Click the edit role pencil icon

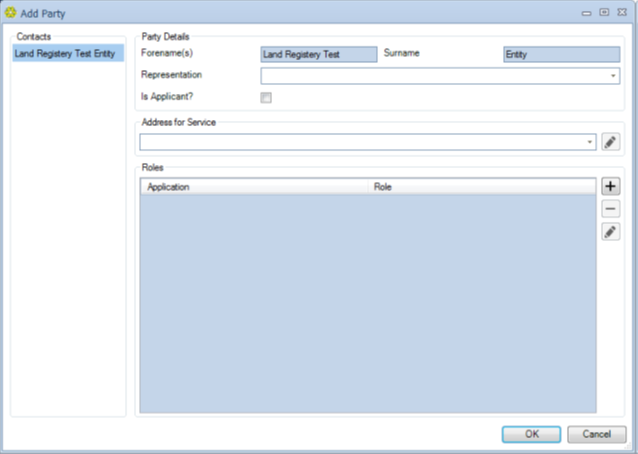pyautogui.click(x=610, y=232)
